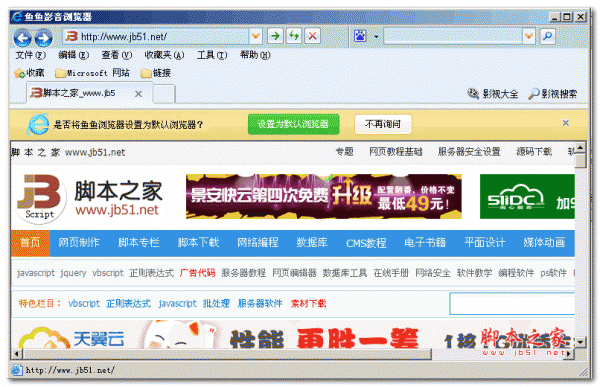Expand the address bar dropdown arrow
This screenshot has width=600, height=387.
click(x=256, y=36)
